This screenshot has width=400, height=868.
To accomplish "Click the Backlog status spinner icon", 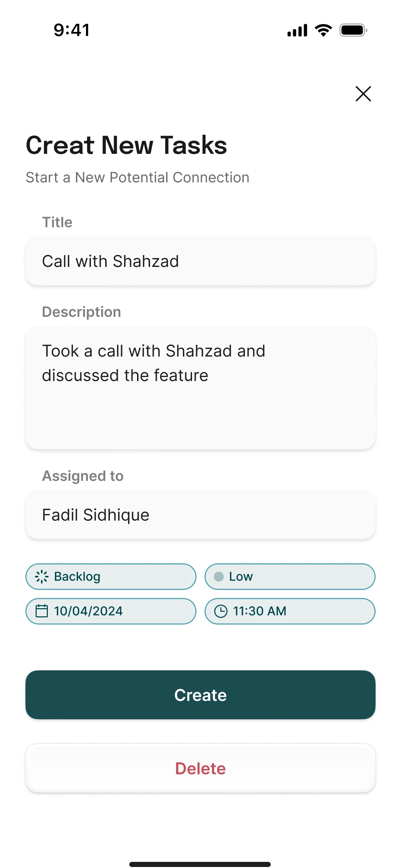I will (x=42, y=577).
